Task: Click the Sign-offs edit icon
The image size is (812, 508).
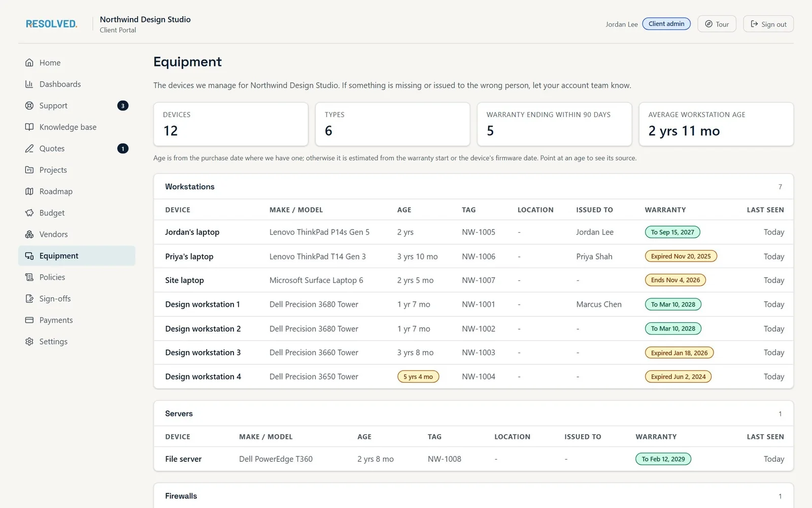Action: click(29, 299)
